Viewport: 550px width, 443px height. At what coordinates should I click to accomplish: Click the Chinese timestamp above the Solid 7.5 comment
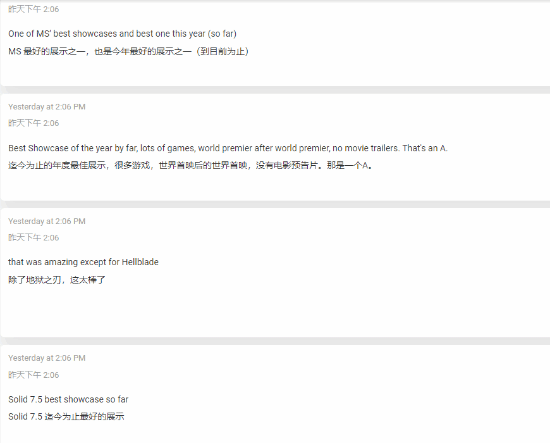pyautogui.click(x=34, y=375)
